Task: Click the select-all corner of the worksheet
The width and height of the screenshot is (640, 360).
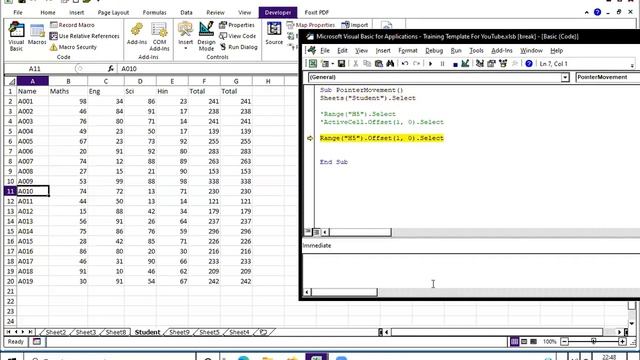Action: coord(11,81)
